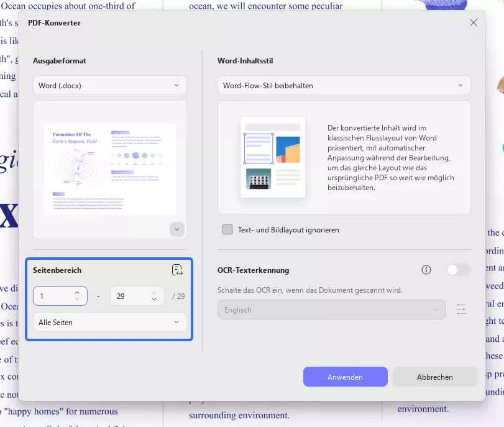This screenshot has height=427, width=504.
Task: Check Text- und Bildlayout ignorieren
Action: [227, 229]
